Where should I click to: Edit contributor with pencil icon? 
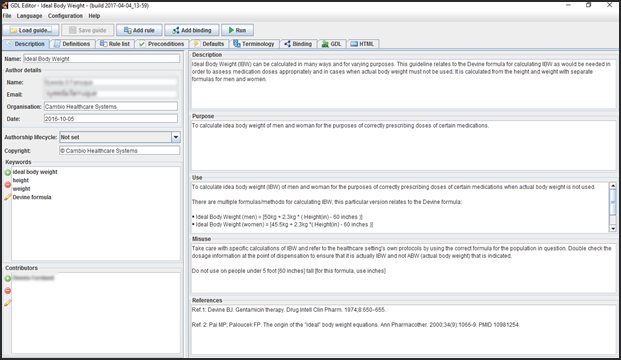point(8,303)
